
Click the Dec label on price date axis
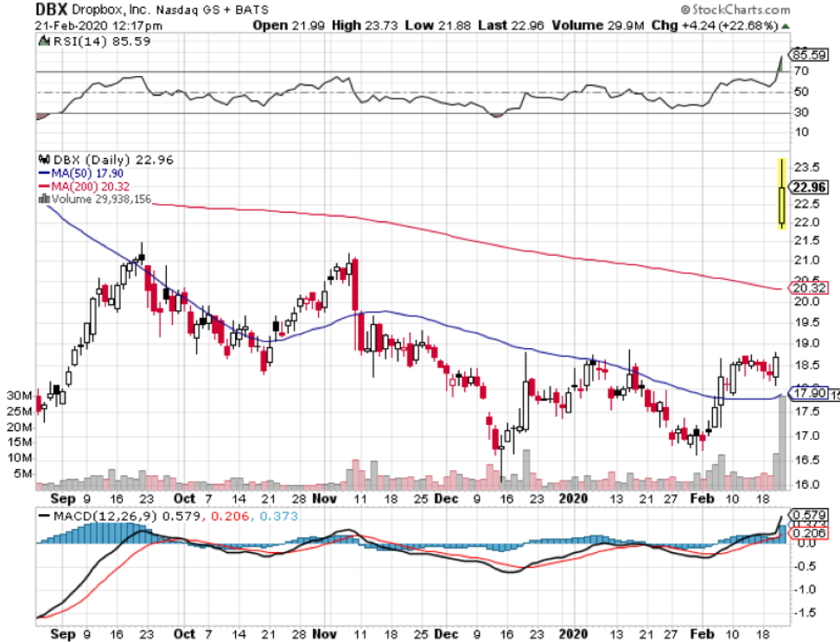tap(446, 499)
